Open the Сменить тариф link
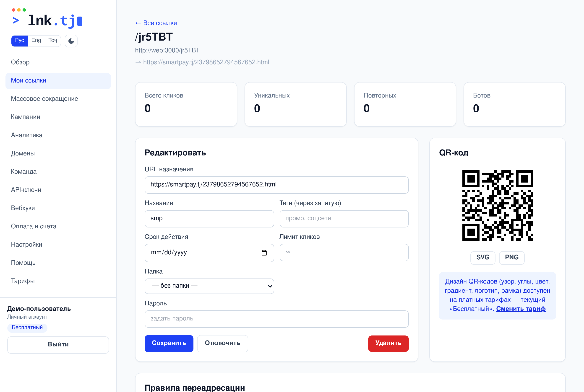Image resolution: width=584 pixels, height=392 pixels. (521, 309)
